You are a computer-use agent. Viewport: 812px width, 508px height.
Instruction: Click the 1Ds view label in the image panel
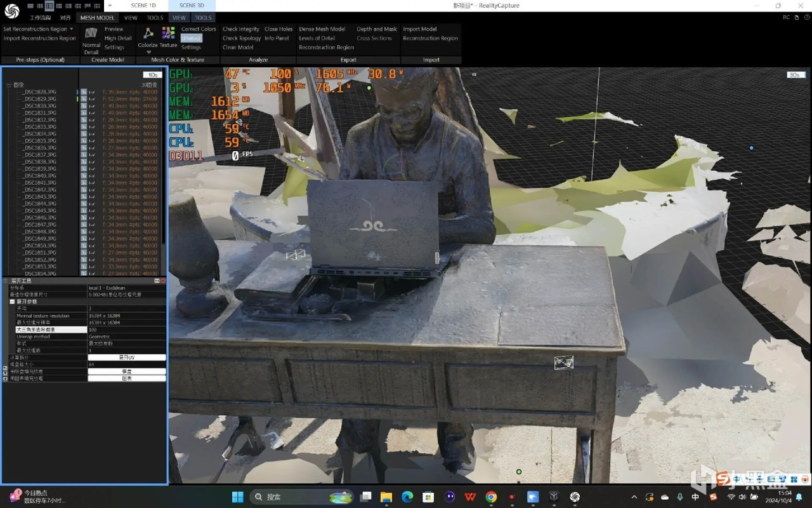point(152,75)
